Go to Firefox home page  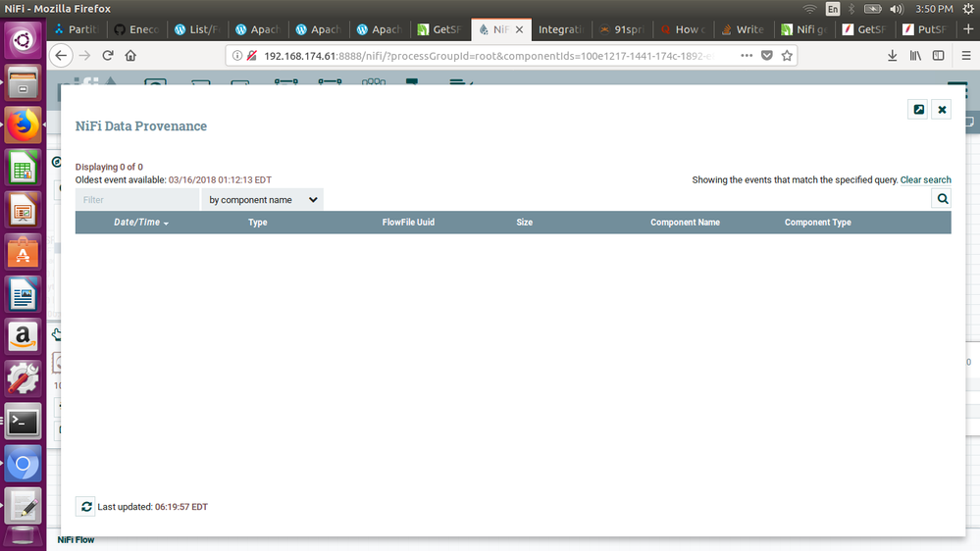(x=130, y=56)
